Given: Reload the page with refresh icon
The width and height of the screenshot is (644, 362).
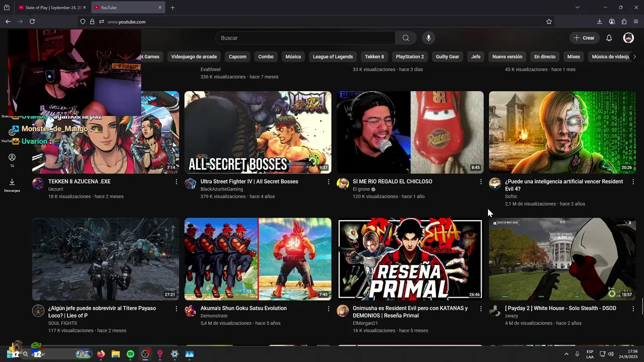Looking at the screenshot, I should coord(32,22).
